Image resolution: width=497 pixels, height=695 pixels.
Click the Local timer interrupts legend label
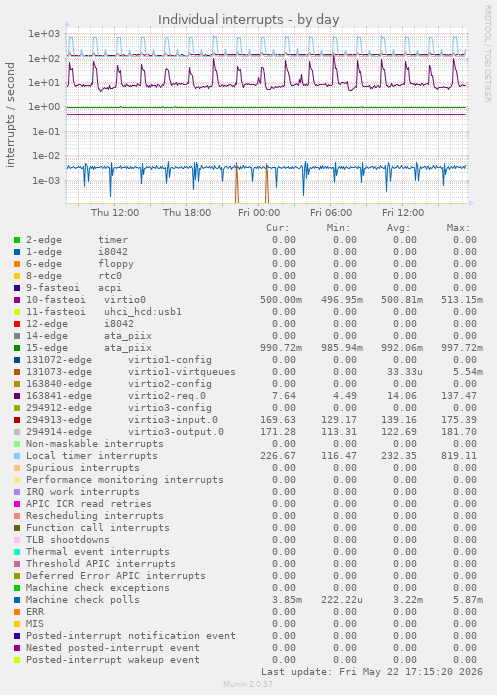coord(92,456)
